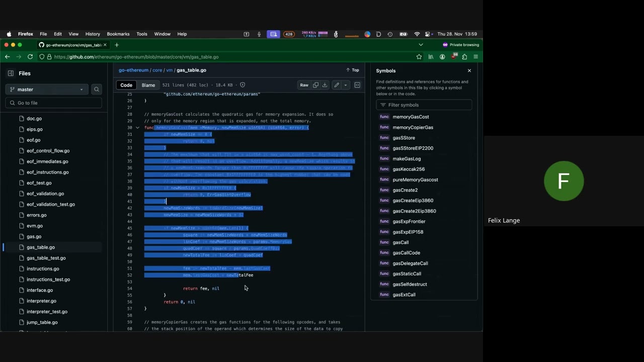The height and width of the screenshot is (362, 644).
Task: Copy raw file contents
Action: pos(315,85)
